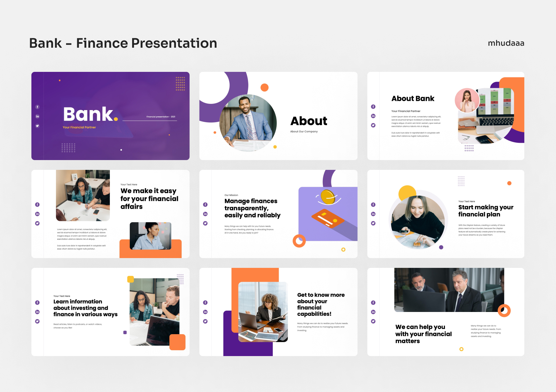Click the Facebook icon on the About Bank slide
This screenshot has width=556, height=392.
pos(373,107)
